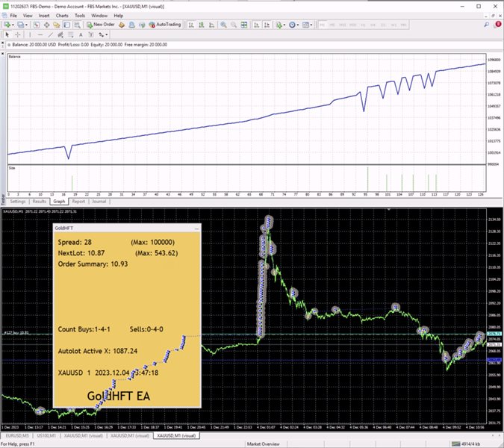Viewport: 504px width, 448px height.
Task: Switch chart to Line Chart icon
Action: 212,25
